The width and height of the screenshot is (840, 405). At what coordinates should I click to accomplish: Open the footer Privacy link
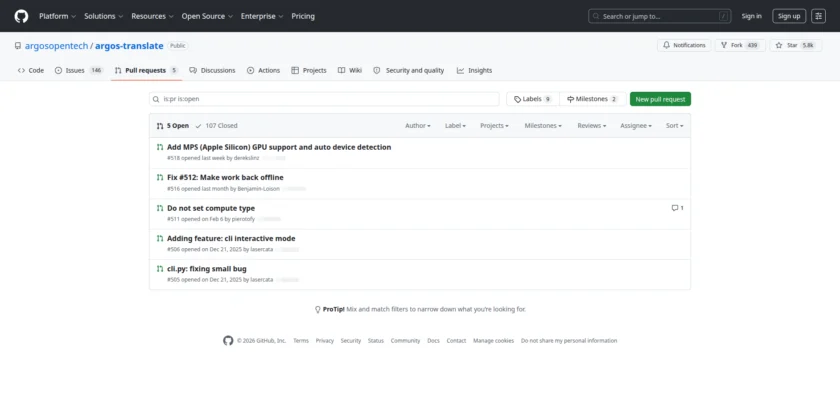(x=325, y=341)
